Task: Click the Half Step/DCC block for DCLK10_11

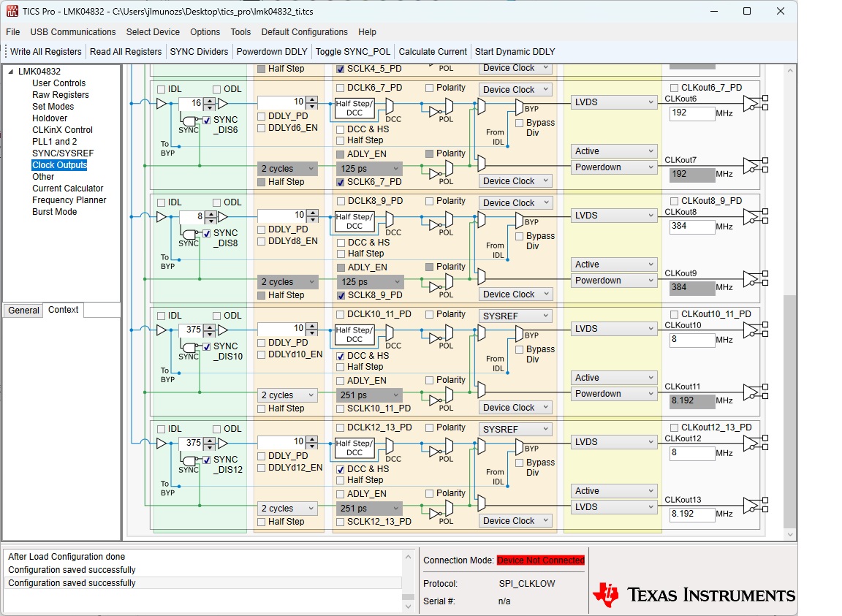Action: (x=354, y=335)
